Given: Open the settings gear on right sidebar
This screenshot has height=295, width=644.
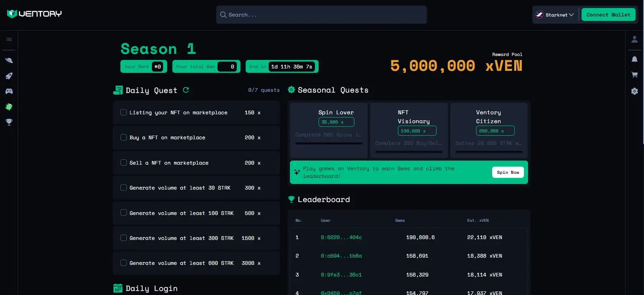Looking at the screenshot, I should (x=634, y=91).
